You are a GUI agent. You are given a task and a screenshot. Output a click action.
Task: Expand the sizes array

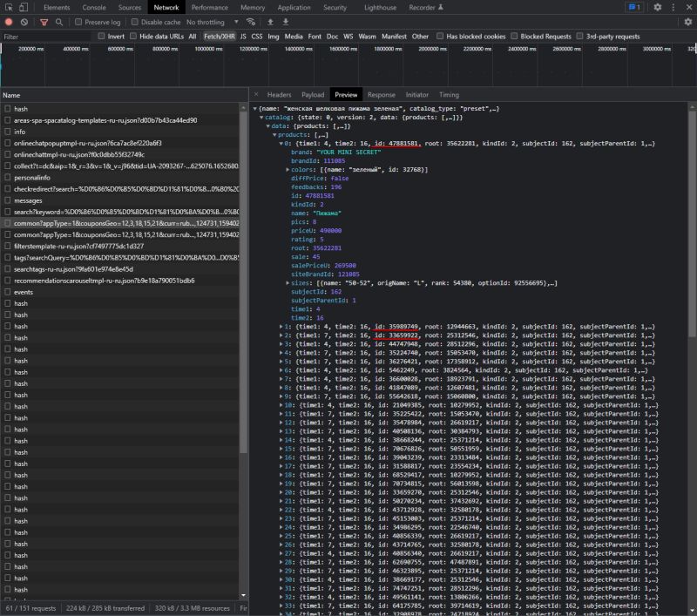pos(288,283)
